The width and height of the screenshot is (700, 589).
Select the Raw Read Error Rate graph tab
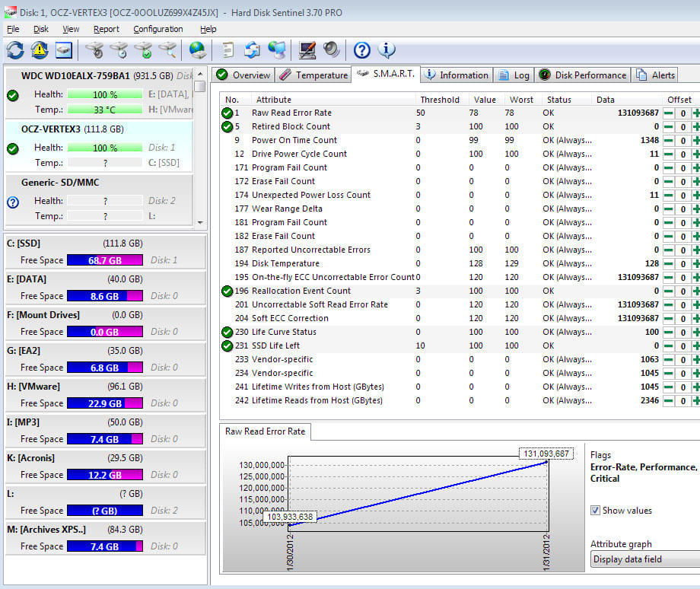coord(266,431)
